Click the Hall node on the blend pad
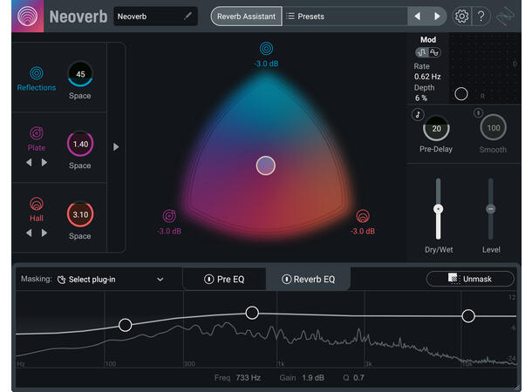The image size is (532, 392). pos(363,216)
